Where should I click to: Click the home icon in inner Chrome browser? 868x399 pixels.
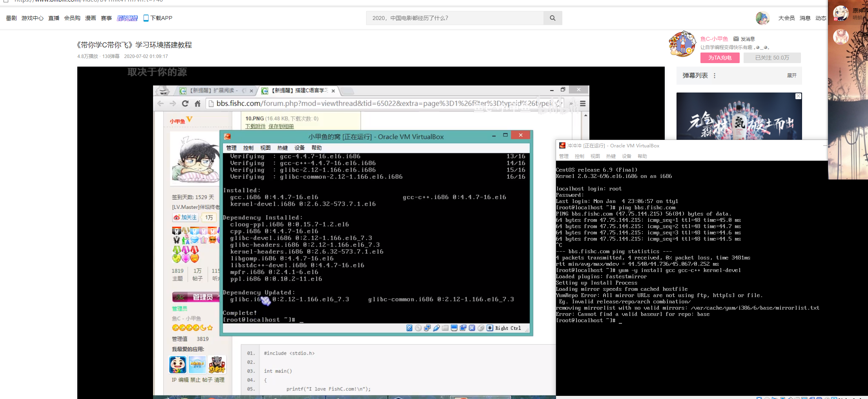(x=198, y=103)
